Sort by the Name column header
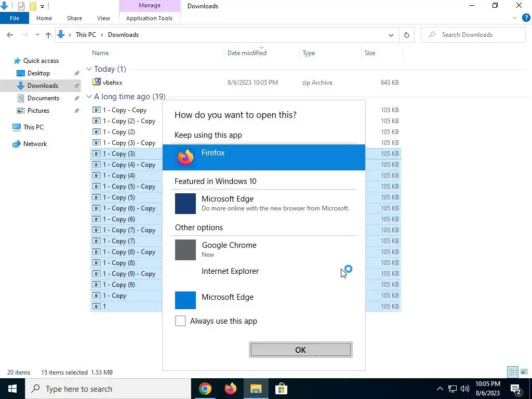 point(100,53)
